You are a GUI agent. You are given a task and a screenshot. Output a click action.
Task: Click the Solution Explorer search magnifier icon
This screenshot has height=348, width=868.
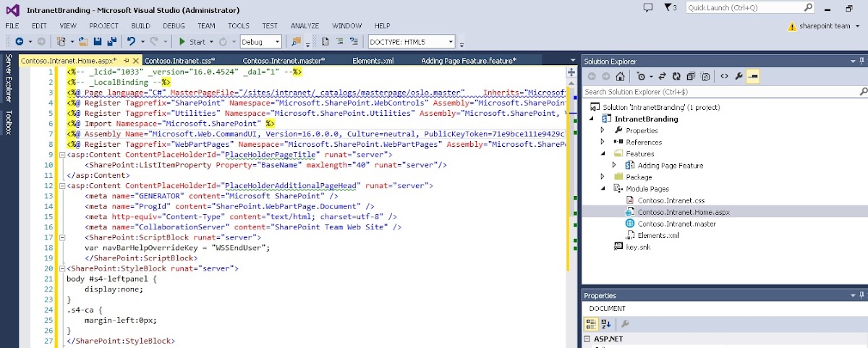[x=862, y=92]
